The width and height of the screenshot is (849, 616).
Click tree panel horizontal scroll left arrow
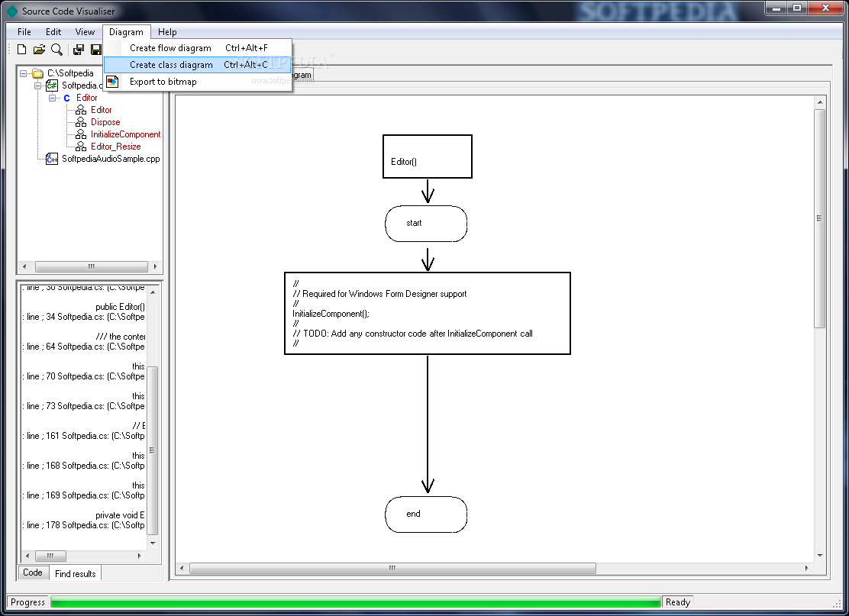point(24,267)
